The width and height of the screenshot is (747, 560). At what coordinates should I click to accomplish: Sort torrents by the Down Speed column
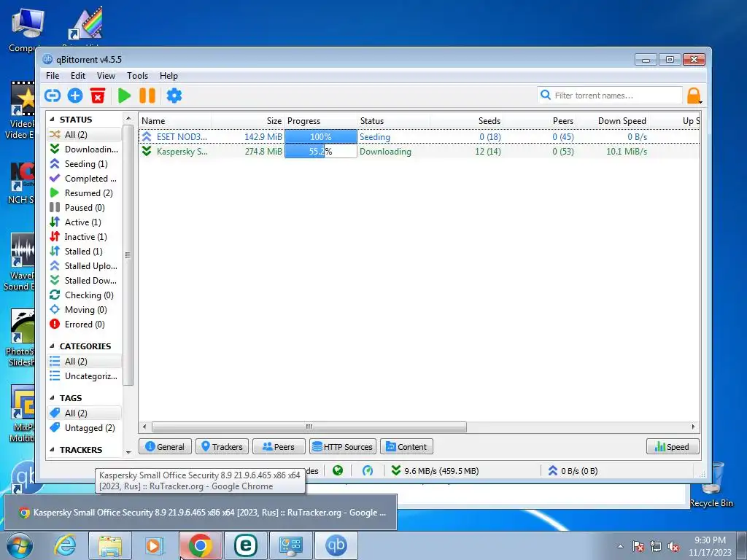[612, 121]
